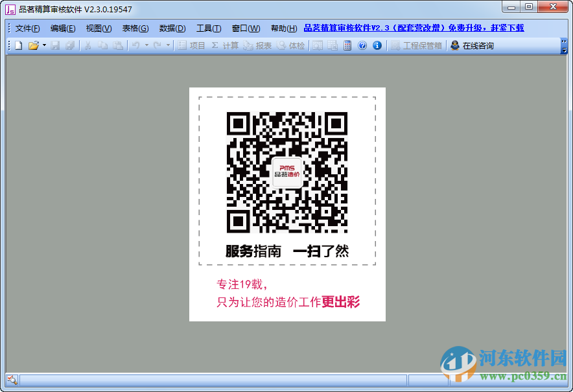This screenshot has height=392, width=573.
Task: Click the blue question mark help icon
Action: 362,45
